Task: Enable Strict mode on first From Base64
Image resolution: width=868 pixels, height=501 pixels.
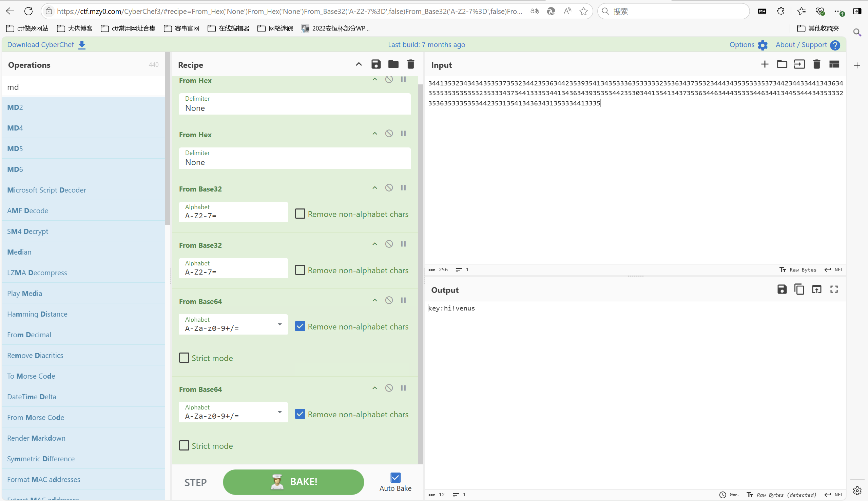Action: [184, 358]
